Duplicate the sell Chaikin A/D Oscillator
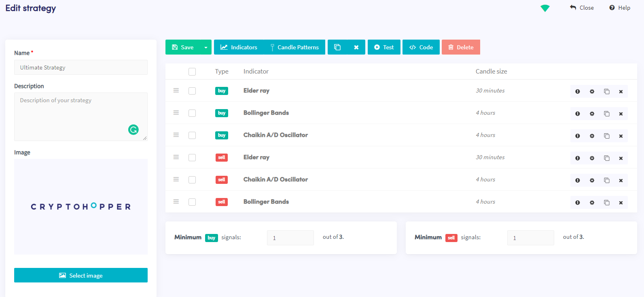 click(606, 180)
